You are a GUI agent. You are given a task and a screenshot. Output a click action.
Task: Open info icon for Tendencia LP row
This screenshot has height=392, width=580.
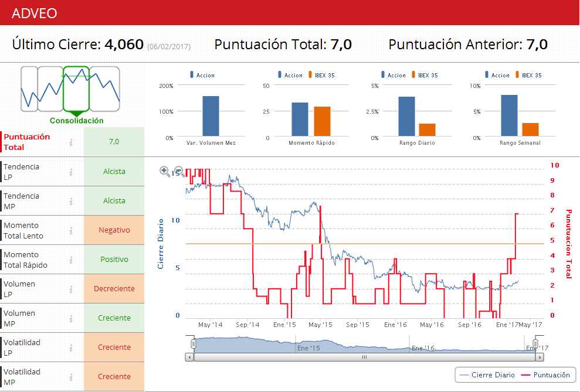[x=71, y=172]
